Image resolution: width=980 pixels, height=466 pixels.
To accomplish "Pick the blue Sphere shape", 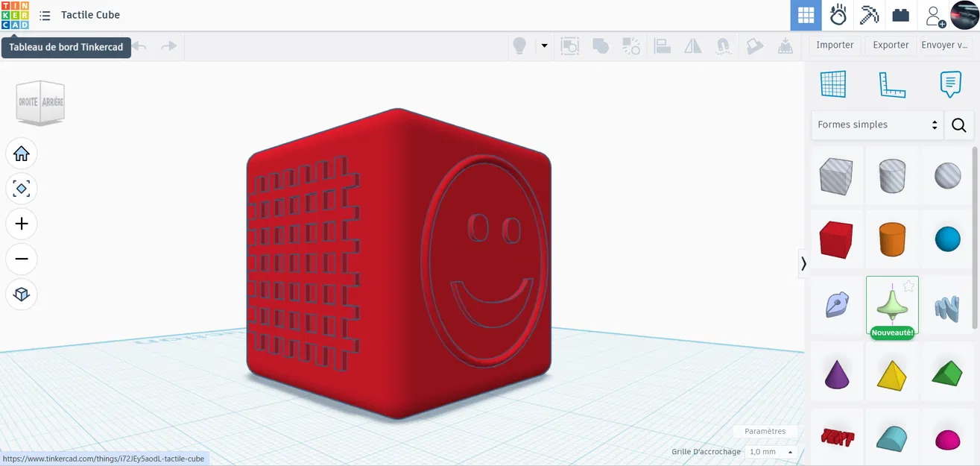I will [948, 239].
